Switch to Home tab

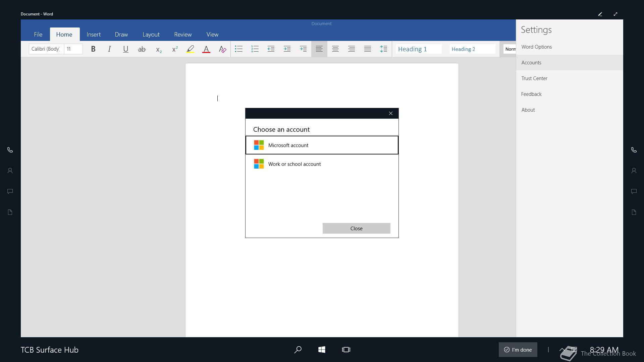pos(64,35)
